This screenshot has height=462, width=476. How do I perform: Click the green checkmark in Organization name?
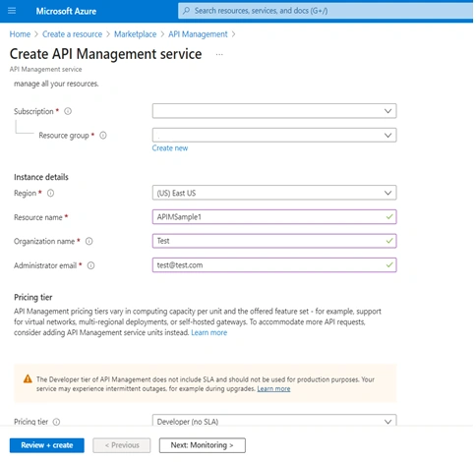click(389, 241)
